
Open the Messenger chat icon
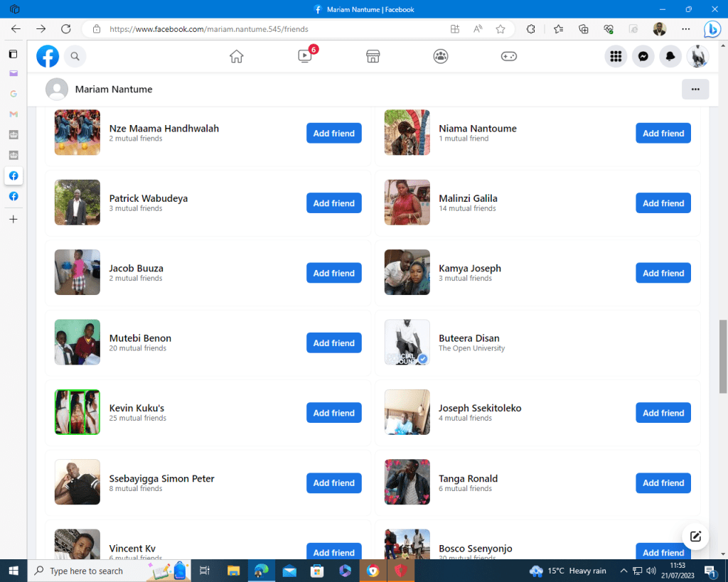pos(643,57)
